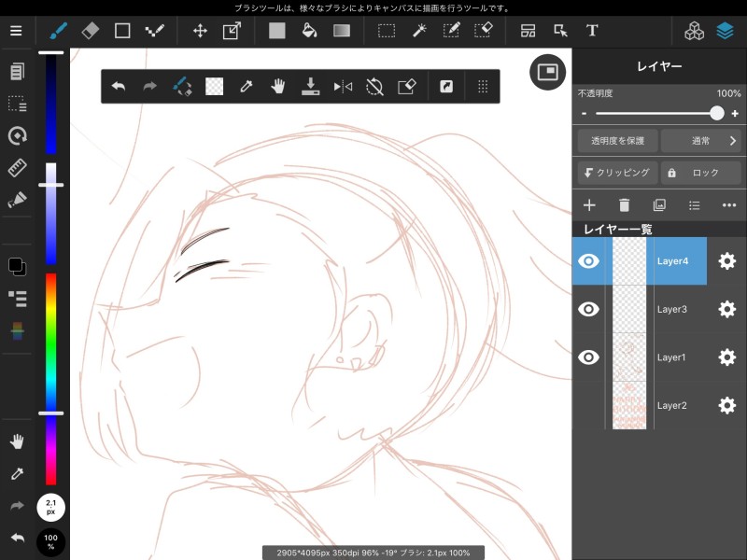Viewport: 747px width, 560px height.
Task: Toggle visibility of Layer3
Action: (588, 309)
